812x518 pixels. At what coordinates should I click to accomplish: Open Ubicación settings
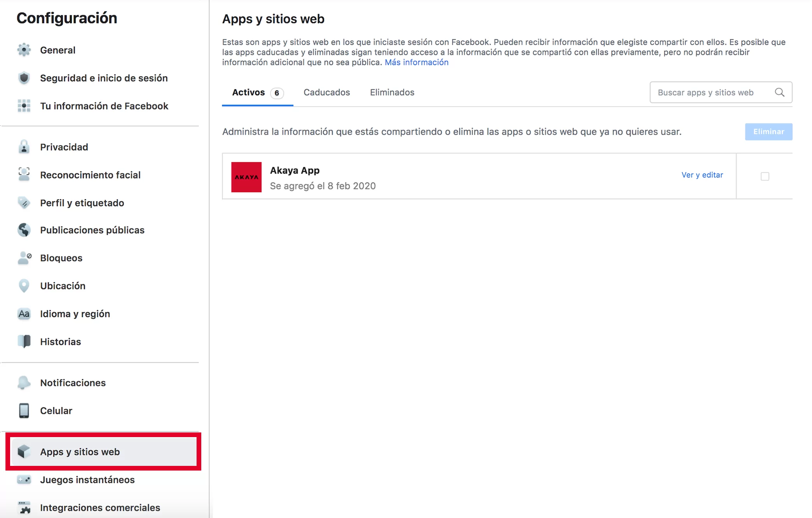click(63, 286)
